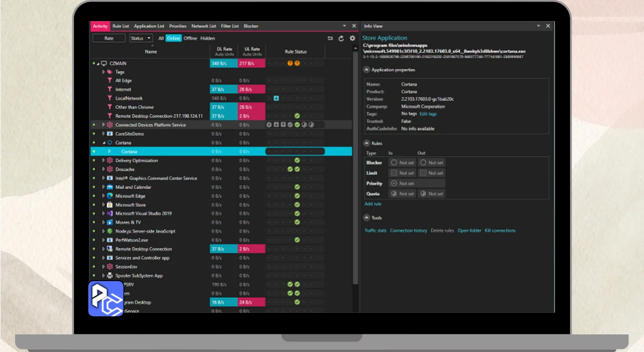
Task: Click the funnel icon beside All Edge
Action: pyautogui.click(x=110, y=80)
